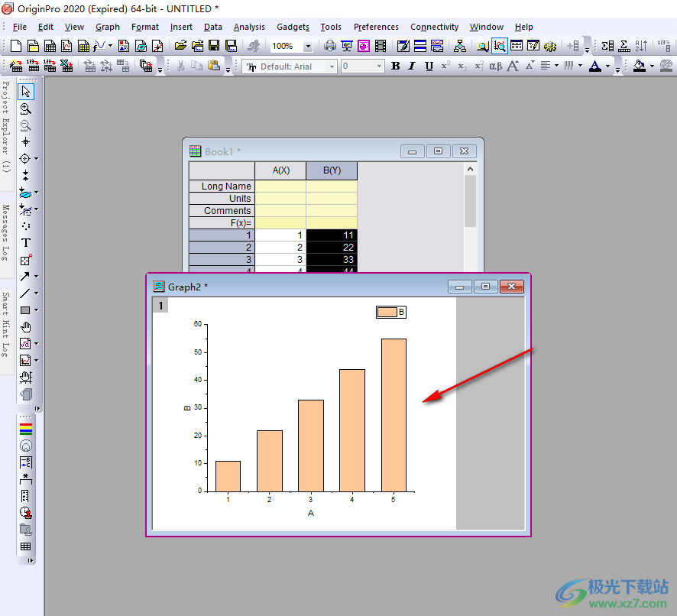
Task: Click the Book1 vertical scrollbar thumb
Action: [x=470, y=201]
